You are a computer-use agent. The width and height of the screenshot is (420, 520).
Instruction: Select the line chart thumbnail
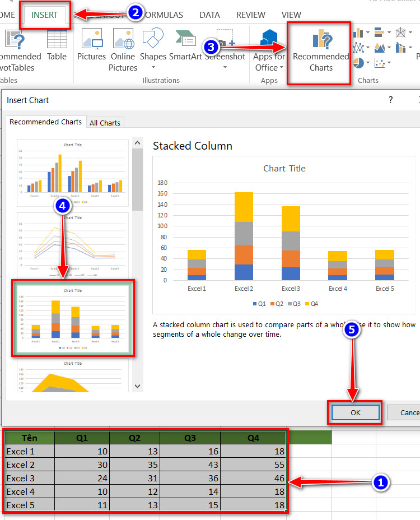click(x=73, y=245)
